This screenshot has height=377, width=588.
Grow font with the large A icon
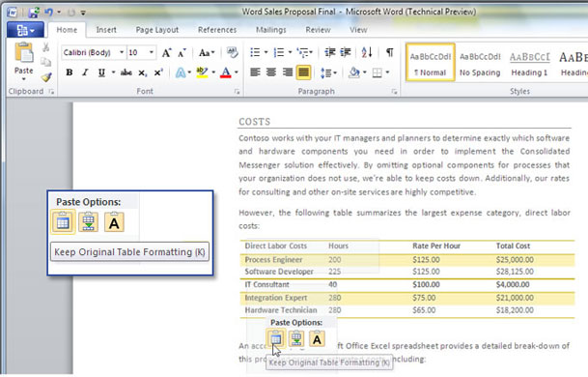(x=166, y=52)
